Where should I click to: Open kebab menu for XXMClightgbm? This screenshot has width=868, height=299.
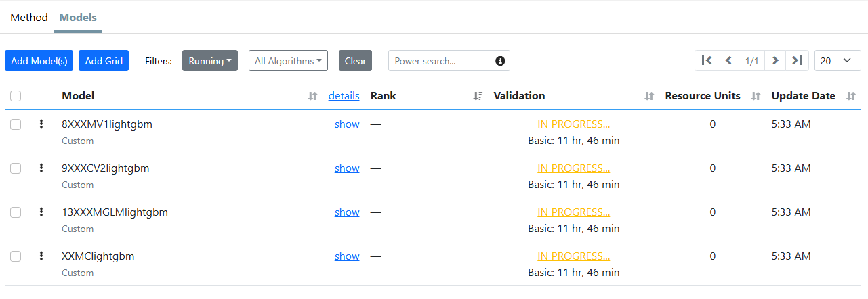(41, 256)
